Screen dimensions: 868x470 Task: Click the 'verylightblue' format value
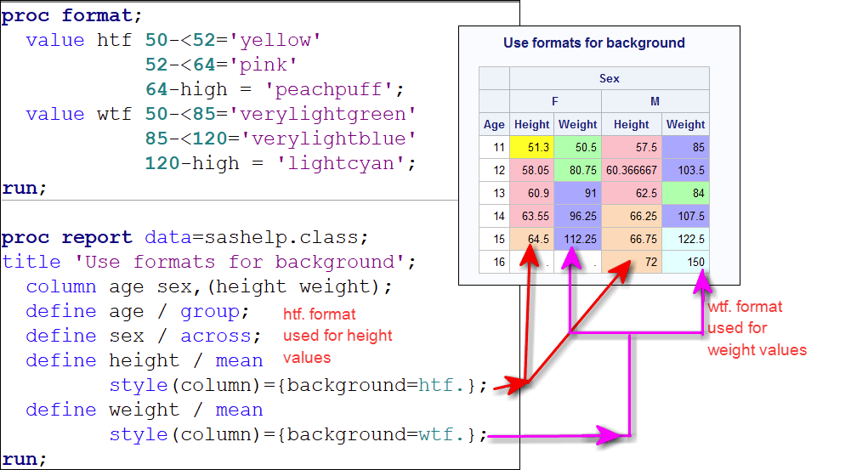point(328,139)
